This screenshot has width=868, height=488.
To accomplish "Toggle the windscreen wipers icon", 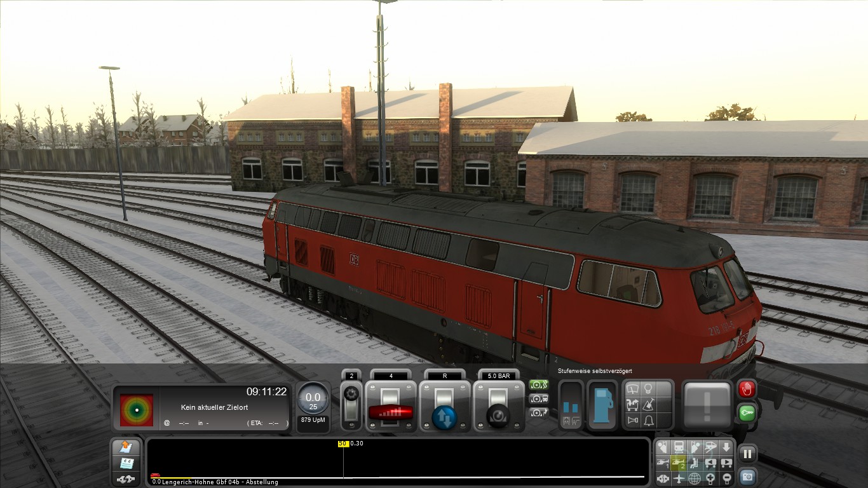I will [633, 389].
